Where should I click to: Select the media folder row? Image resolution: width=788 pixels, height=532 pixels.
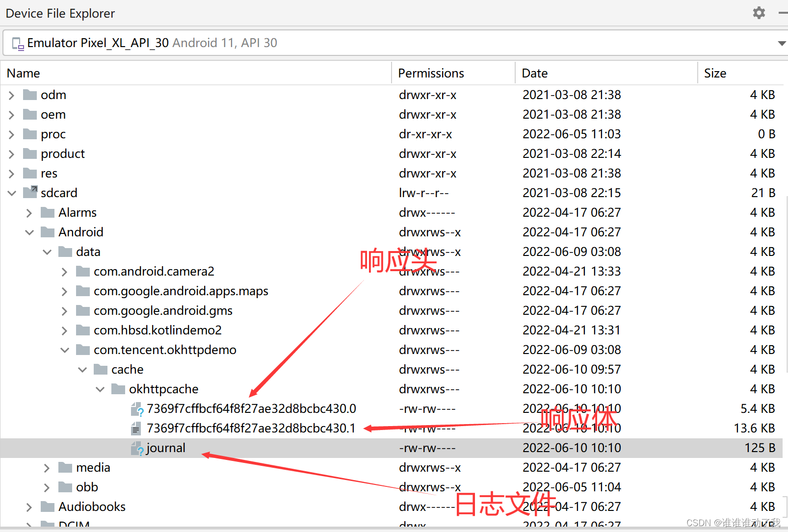click(x=93, y=467)
